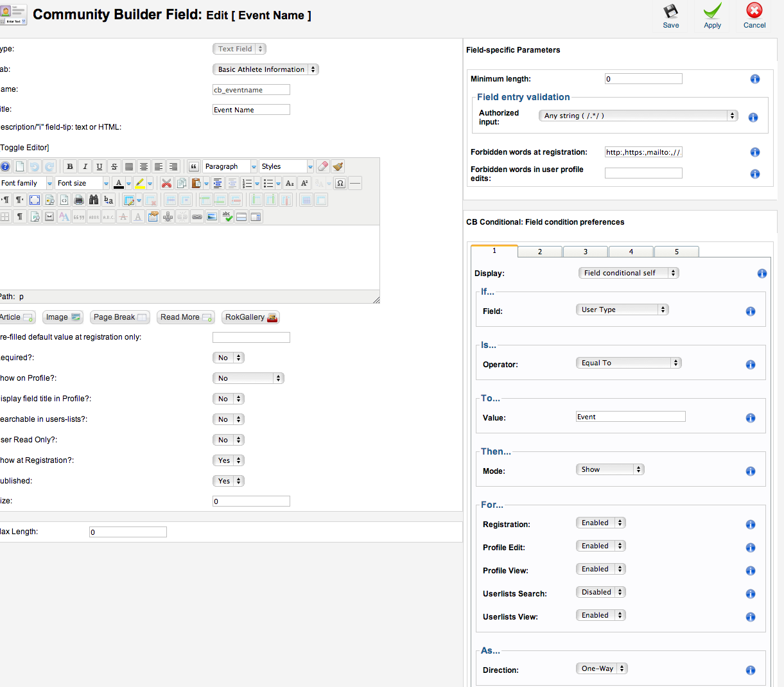Click the Read More button
This screenshot has width=784, height=687.
[x=186, y=317]
